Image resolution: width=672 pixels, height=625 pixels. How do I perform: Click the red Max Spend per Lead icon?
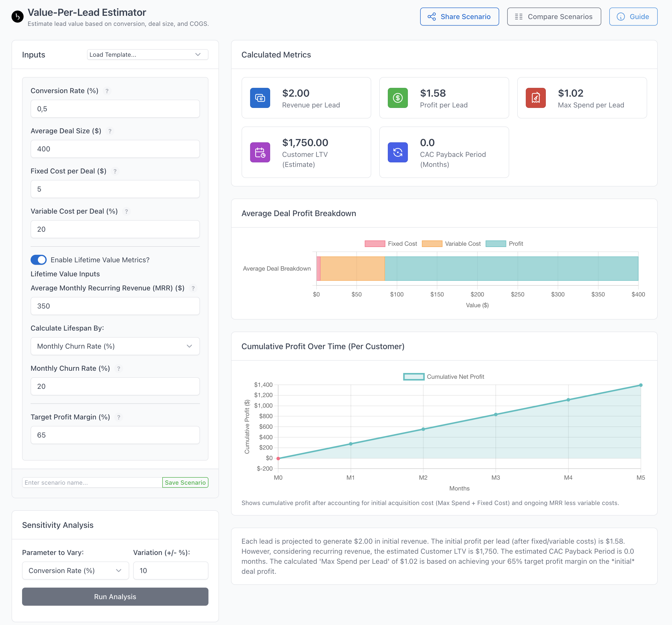(x=536, y=98)
